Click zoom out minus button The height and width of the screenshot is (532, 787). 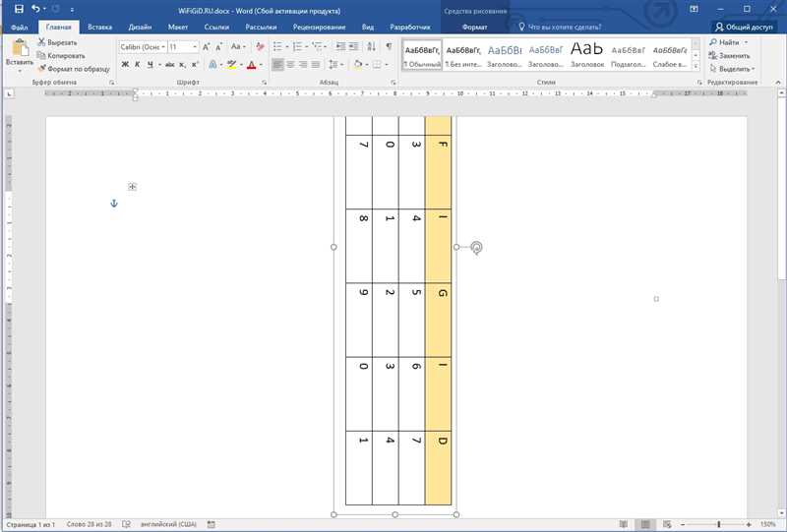point(683,524)
